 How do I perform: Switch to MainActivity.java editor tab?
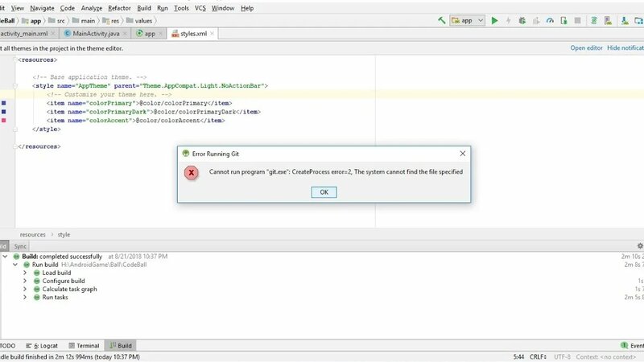(x=96, y=34)
